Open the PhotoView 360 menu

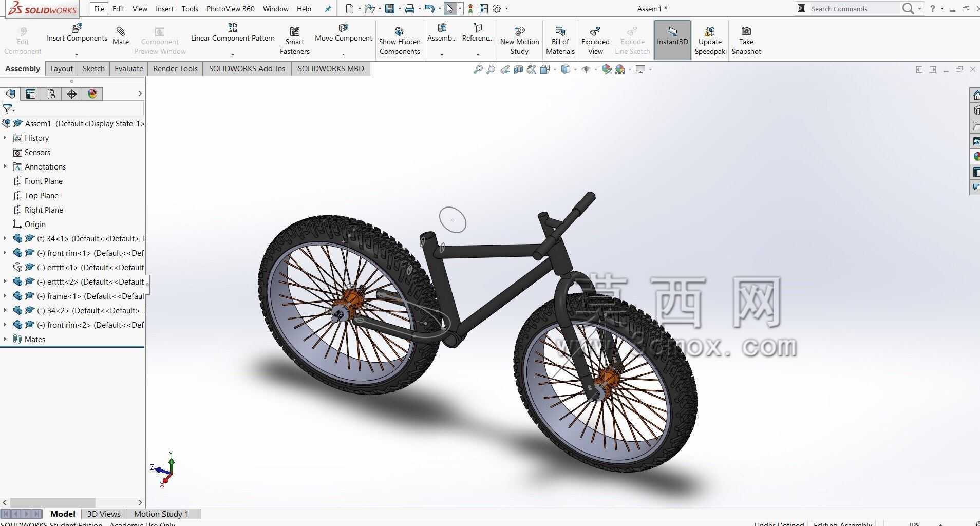pyautogui.click(x=230, y=9)
